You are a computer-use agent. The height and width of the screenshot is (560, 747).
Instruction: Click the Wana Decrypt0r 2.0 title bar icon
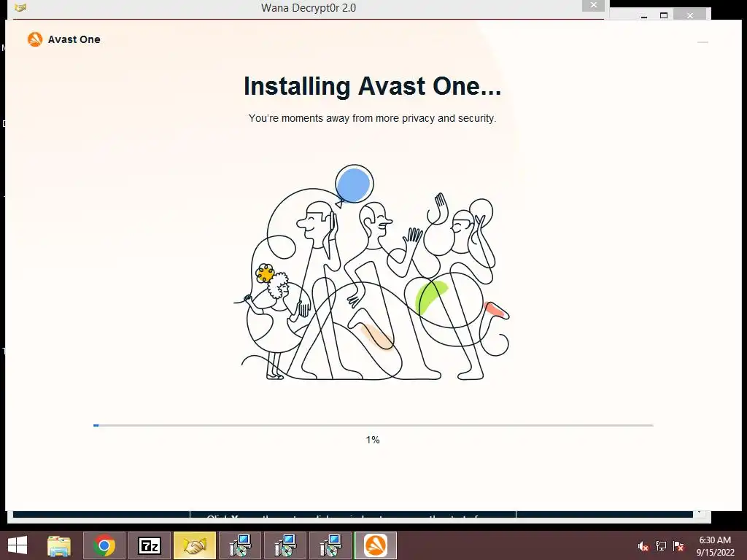click(20, 7)
